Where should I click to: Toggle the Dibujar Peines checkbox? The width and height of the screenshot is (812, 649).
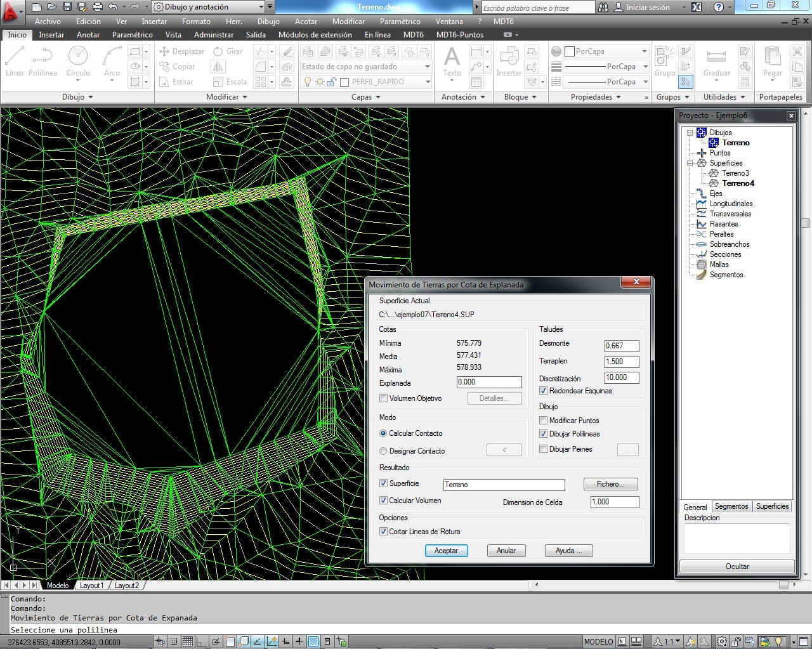pos(544,449)
